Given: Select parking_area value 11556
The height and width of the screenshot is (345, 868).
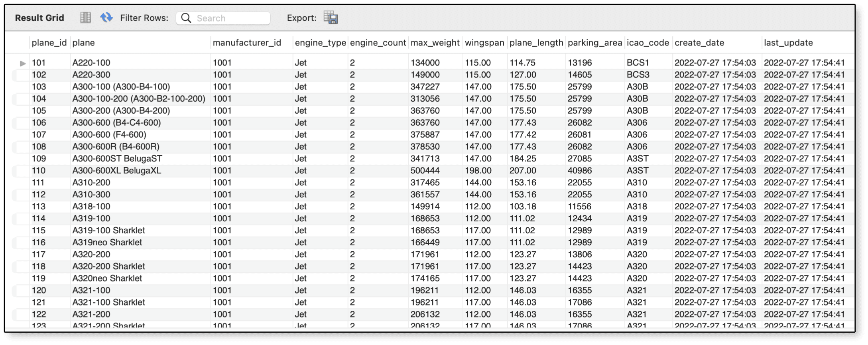Looking at the screenshot, I should pos(580,206).
